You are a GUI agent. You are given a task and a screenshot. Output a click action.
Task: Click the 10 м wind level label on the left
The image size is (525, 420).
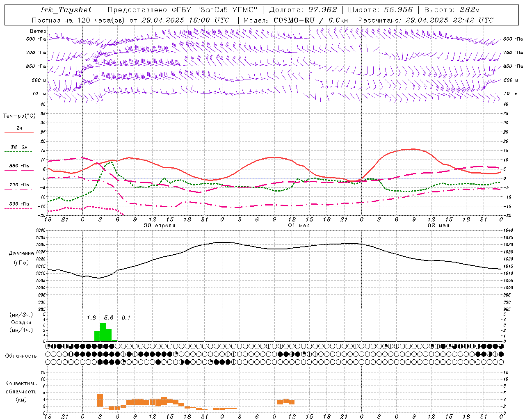[39, 94]
